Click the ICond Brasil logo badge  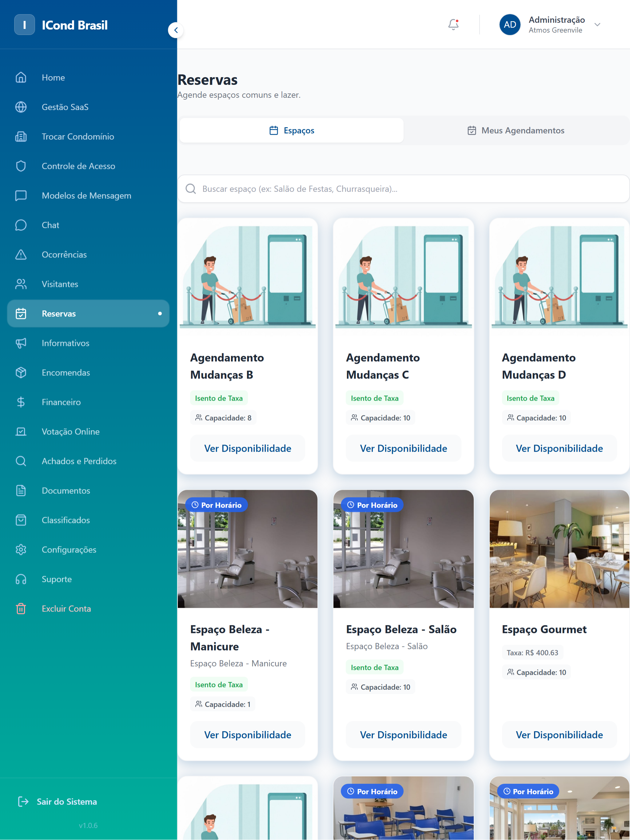[25, 25]
